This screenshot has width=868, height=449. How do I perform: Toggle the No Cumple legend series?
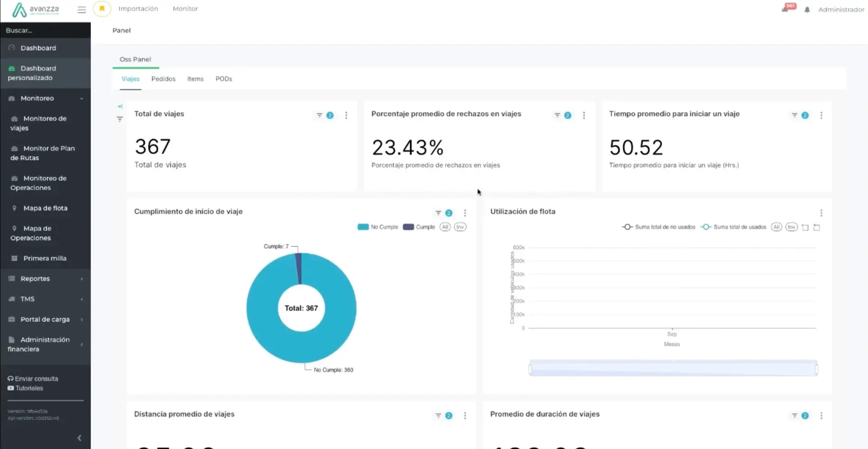coord(378,227)
